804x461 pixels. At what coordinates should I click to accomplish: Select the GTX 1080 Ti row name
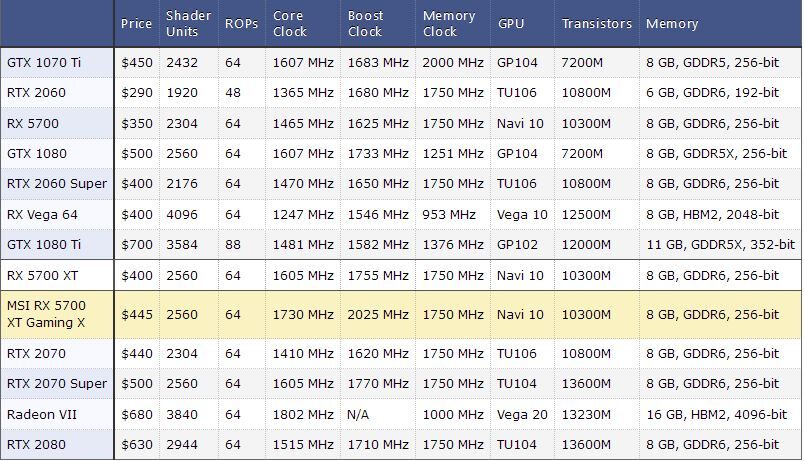44,245
